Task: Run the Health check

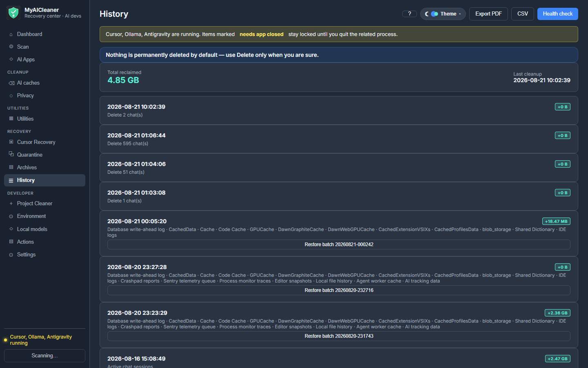Action: [557, 14]
